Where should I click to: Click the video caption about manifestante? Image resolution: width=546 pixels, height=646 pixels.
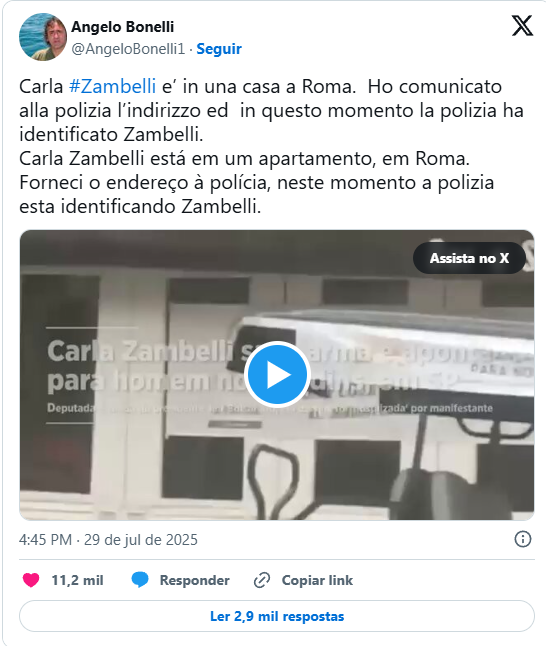point(270,408)
